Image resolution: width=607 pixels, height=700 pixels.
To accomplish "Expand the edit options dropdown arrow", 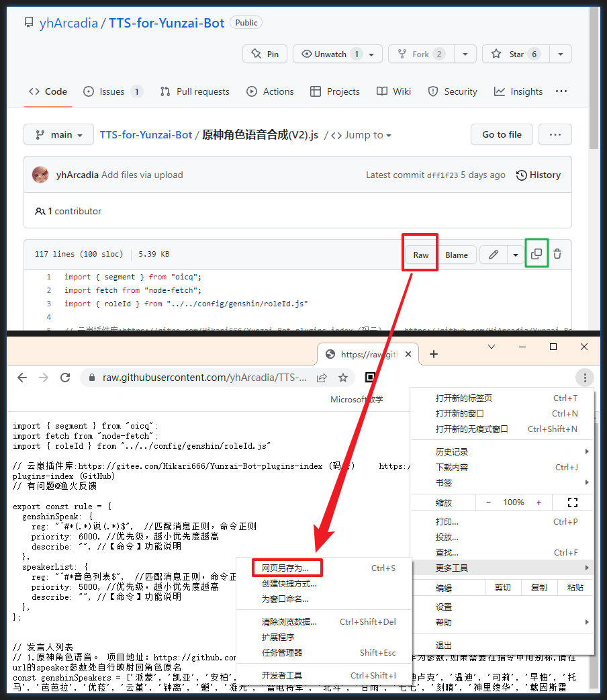I will (516, 255).
